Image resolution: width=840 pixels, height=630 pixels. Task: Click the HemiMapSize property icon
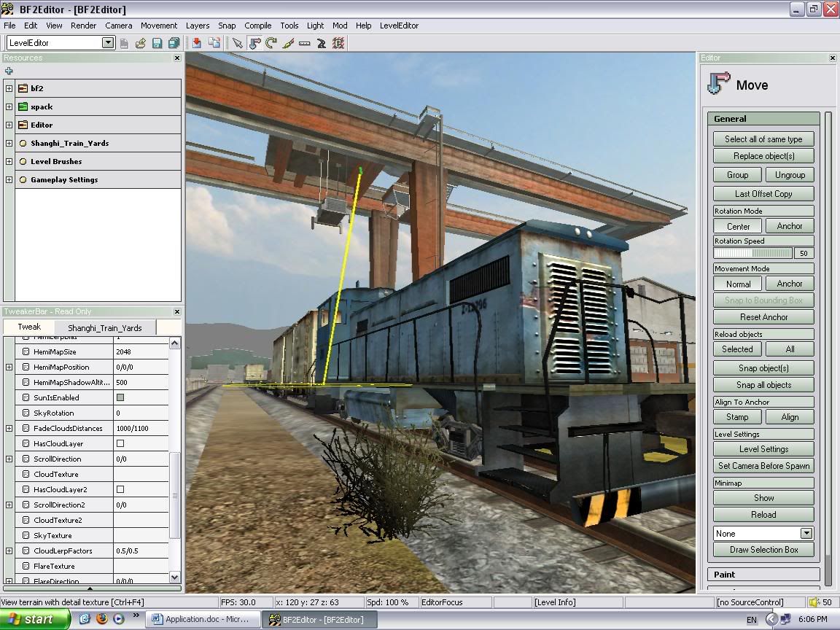coord(26,352)
